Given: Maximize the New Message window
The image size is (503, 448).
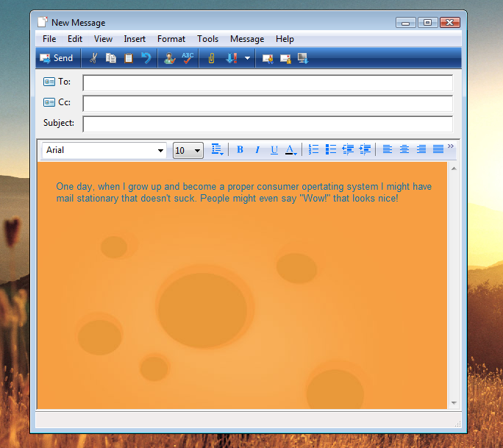Looking at the screenshot, I should tap(427, 23).
